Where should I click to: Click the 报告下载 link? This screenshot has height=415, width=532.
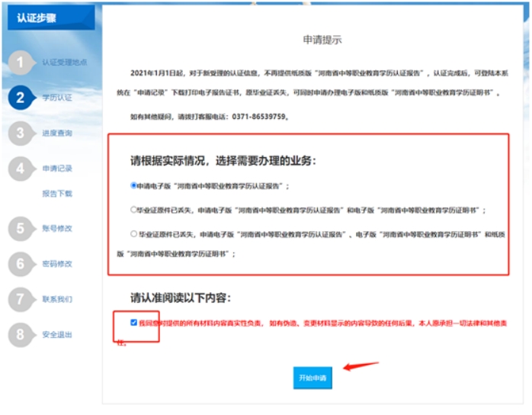(x=57, y=194)
